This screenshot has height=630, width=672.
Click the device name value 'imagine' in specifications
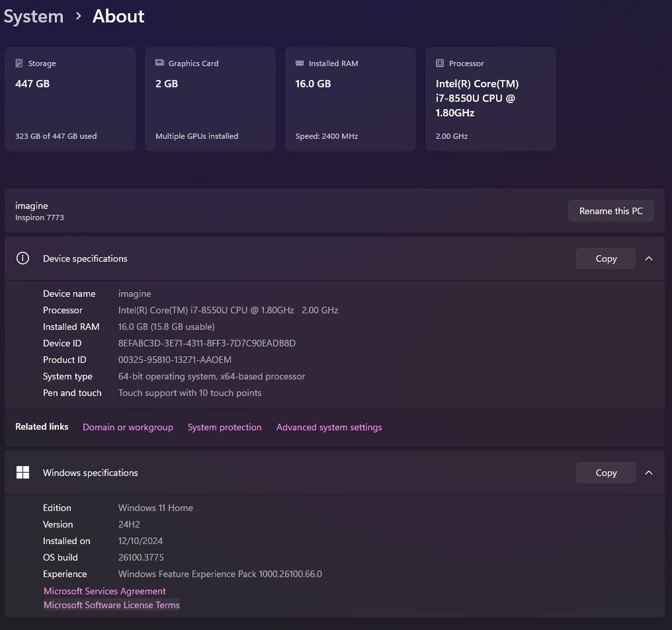coord(134,294)
